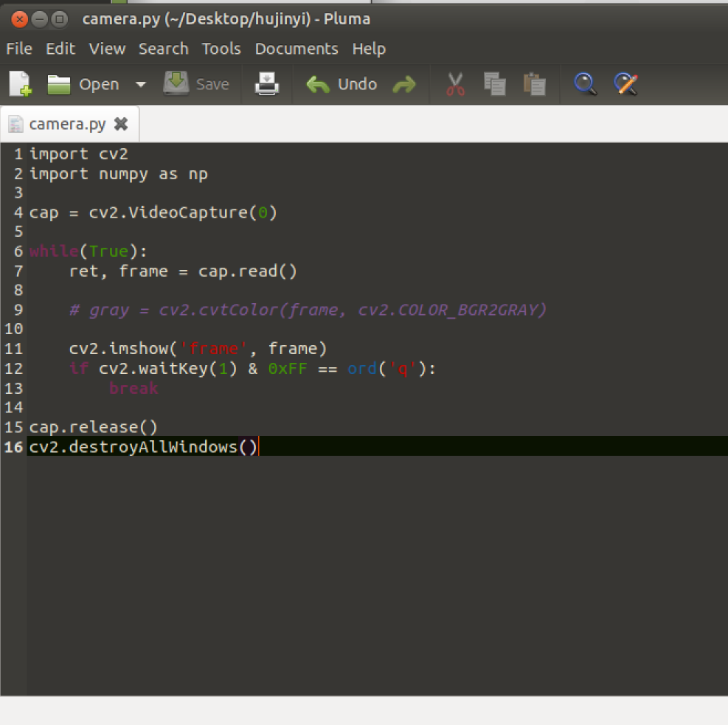Cut the selected text
Image resolution: width=728 pixels, height=725 pixels.
(455, 83)
